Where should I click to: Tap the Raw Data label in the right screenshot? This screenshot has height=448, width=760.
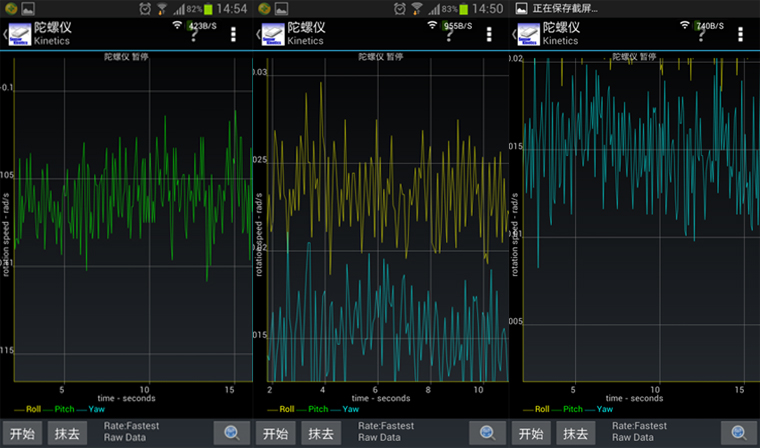click(633, 437)
